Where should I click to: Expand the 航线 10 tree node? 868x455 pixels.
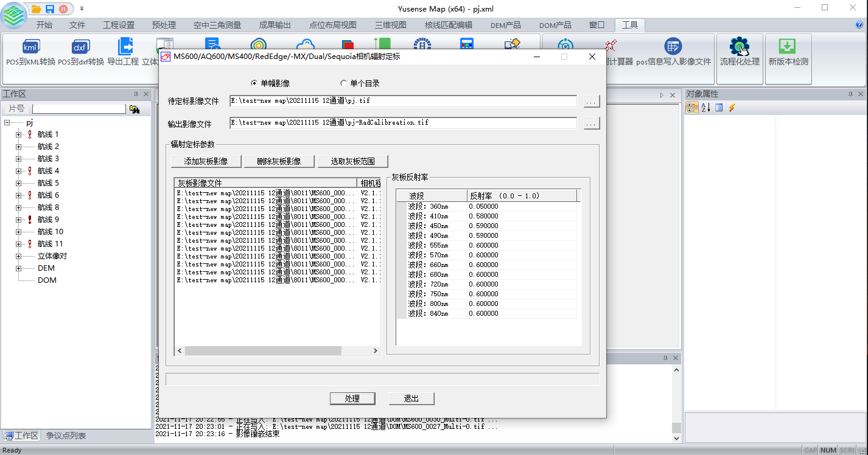[x=18, y=232]
